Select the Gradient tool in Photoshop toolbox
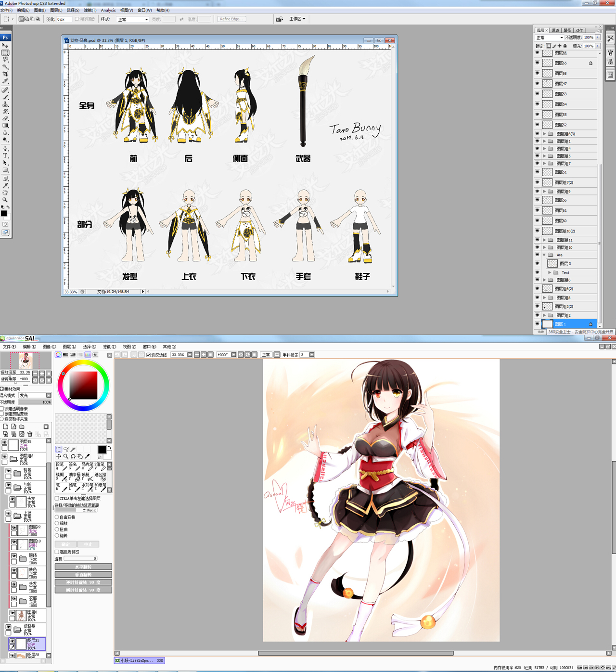The width and height of the screenshot is (616, 672). click(5, 125)
